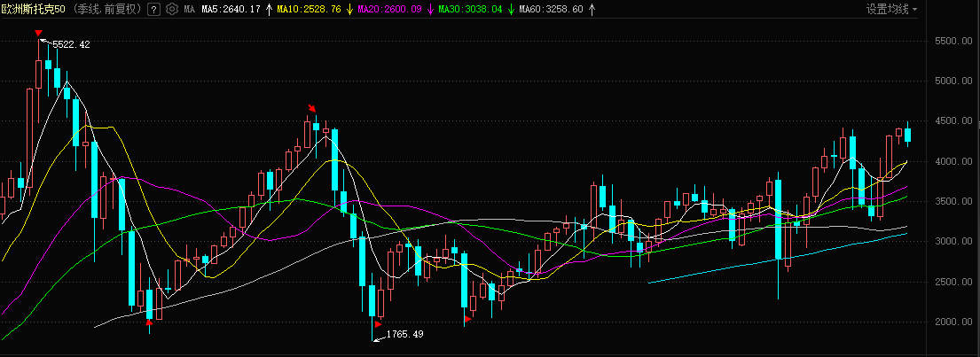Screen dimensions: 980x357
Task: Open the 设置均线 dropdown
Action: (x=891, y=9)
